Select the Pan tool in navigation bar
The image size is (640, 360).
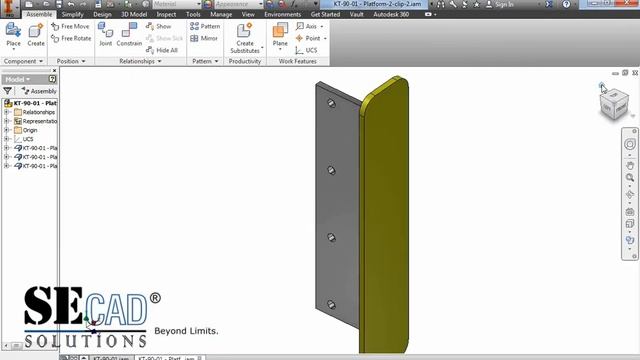pos(630,165)
